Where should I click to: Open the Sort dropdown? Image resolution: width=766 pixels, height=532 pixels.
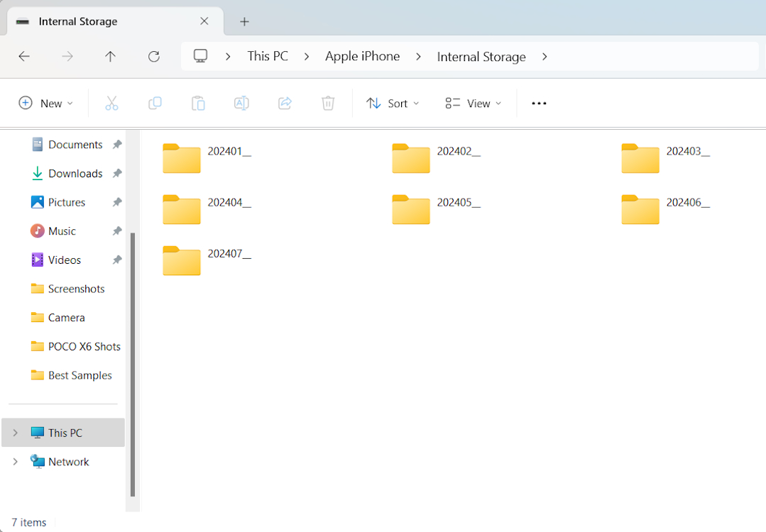click(393, 103)
